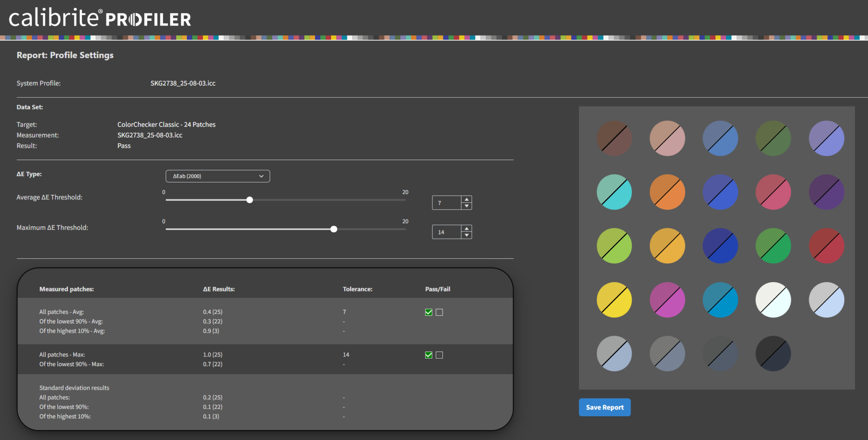Decrease the Average ΔE Threshold stepper value
The height and width of the screenshot is (440, 868).
[467, 206]
